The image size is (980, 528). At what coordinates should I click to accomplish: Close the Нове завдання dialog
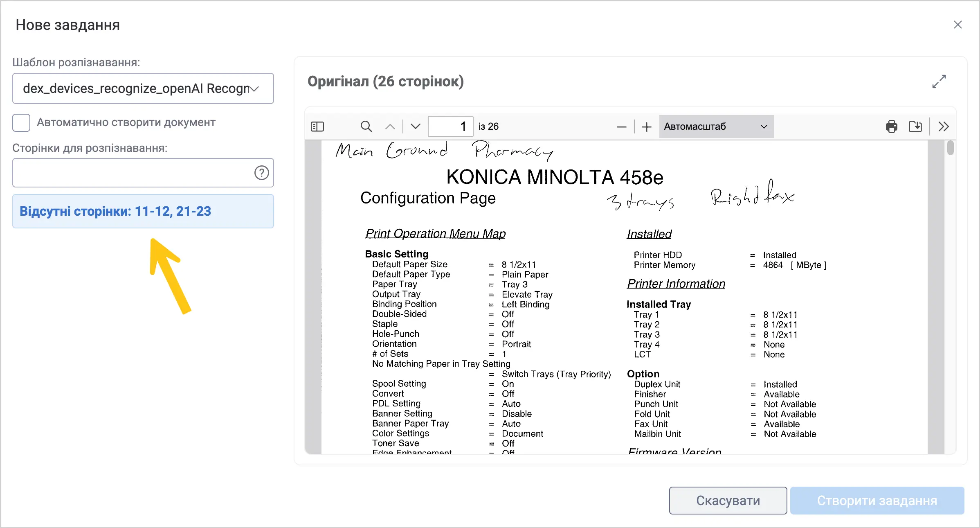(958, 25)
